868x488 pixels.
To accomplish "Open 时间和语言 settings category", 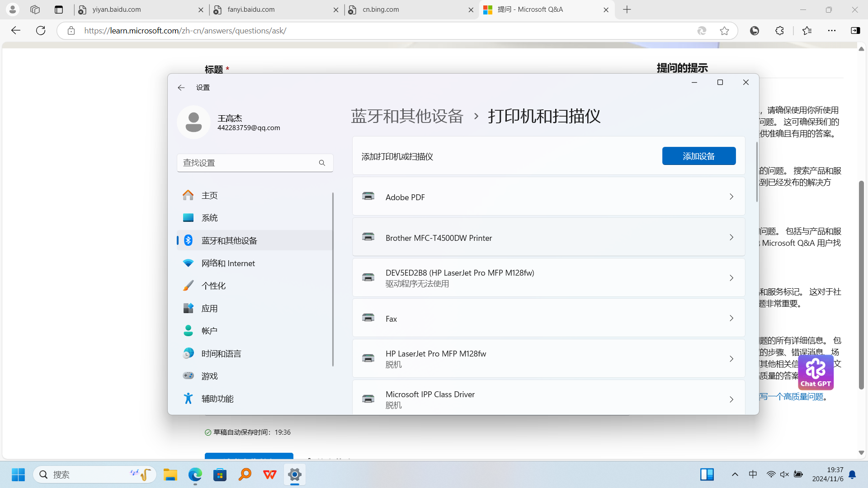I will (x=255, y=353).
